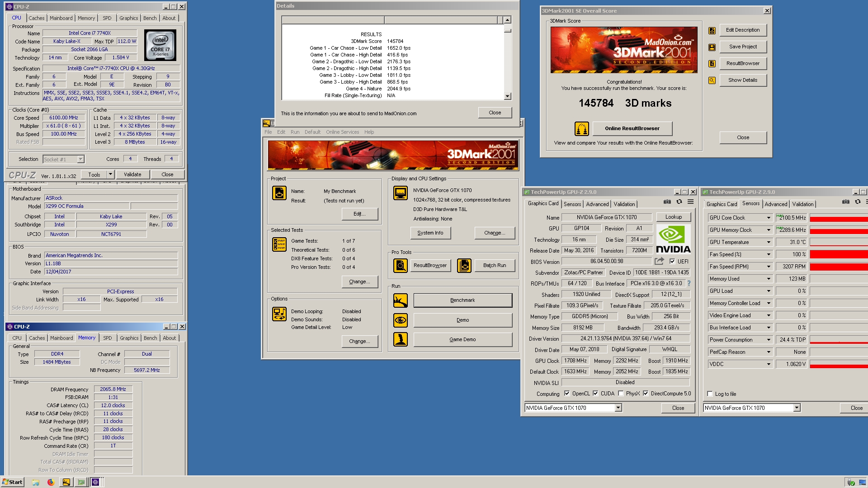
Task: Open the GPU Temperature sensor dropdown
Action: tap(768, 242)
